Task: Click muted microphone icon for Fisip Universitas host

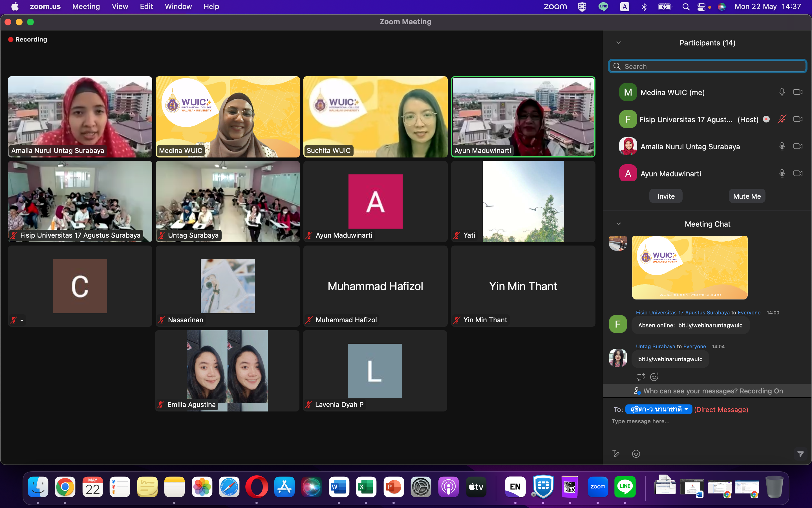Action: click(782, 119)
